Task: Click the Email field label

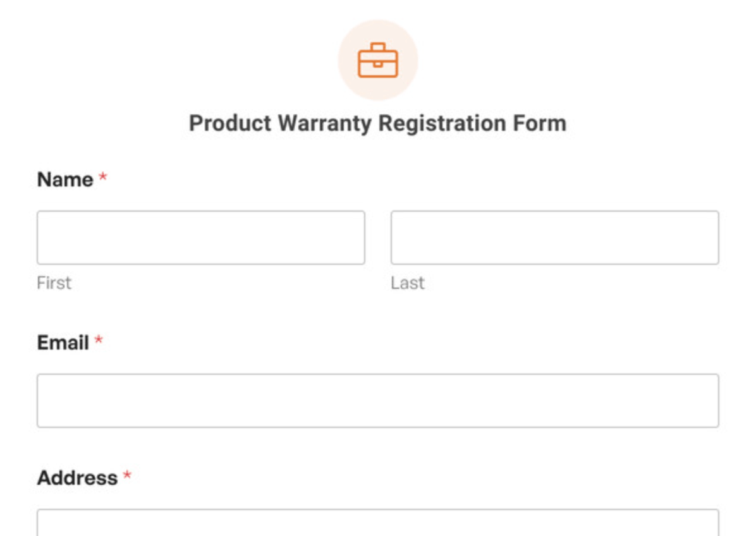Action: (x=63, y=343)
